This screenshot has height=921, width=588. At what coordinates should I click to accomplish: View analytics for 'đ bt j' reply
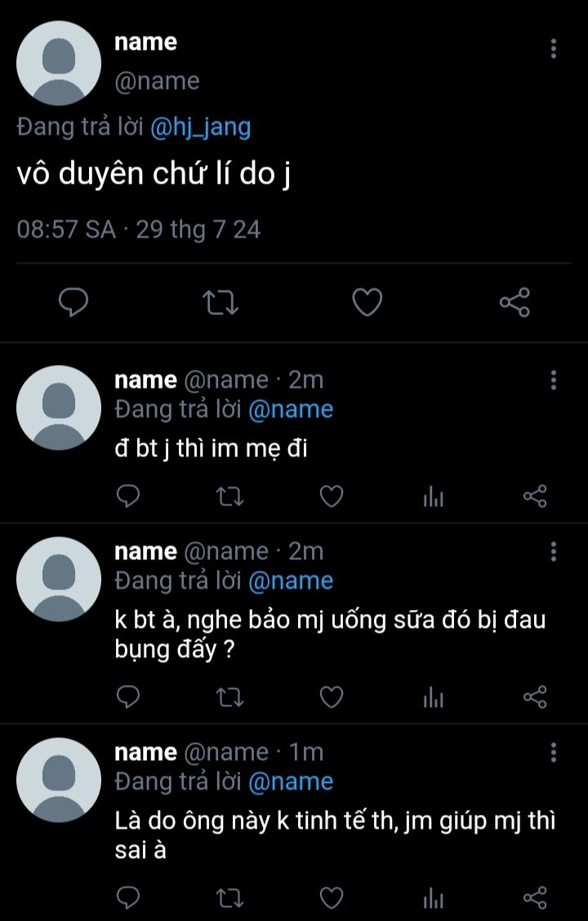tap(433, 496)
